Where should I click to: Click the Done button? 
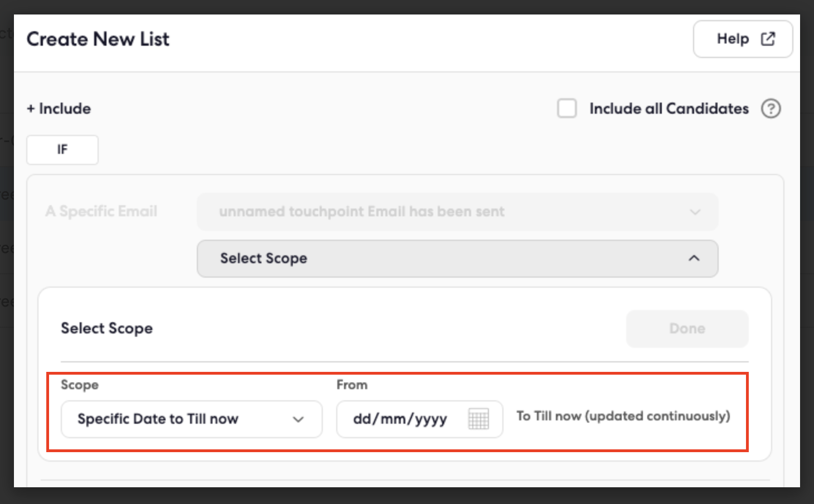(x=687, y=328)
